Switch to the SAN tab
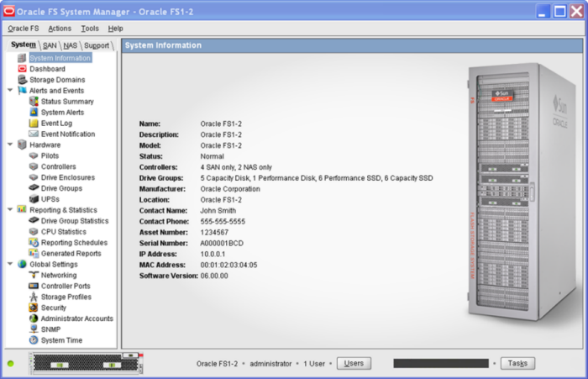The width and height of the screenshot is (588, 379). coord(50,45)
